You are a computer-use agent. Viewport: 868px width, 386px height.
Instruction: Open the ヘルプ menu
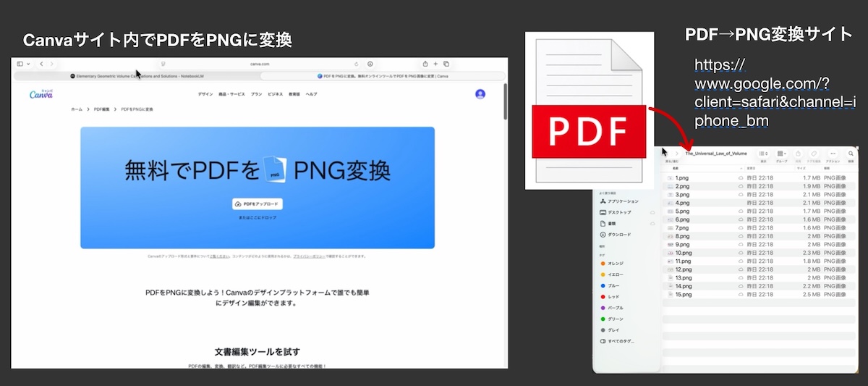pyautogui.click(x=311, y=94)
